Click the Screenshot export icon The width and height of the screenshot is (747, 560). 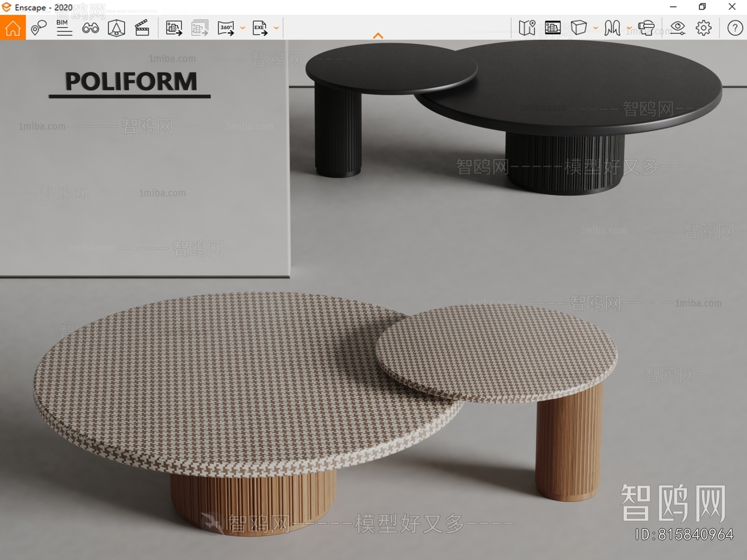[x=174, y=28]
